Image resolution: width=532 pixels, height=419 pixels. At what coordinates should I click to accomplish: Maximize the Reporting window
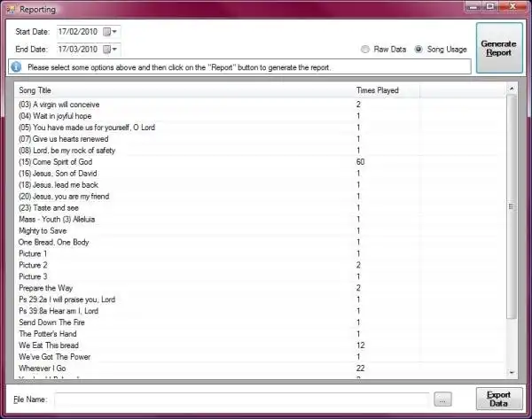tap(490, 7)
